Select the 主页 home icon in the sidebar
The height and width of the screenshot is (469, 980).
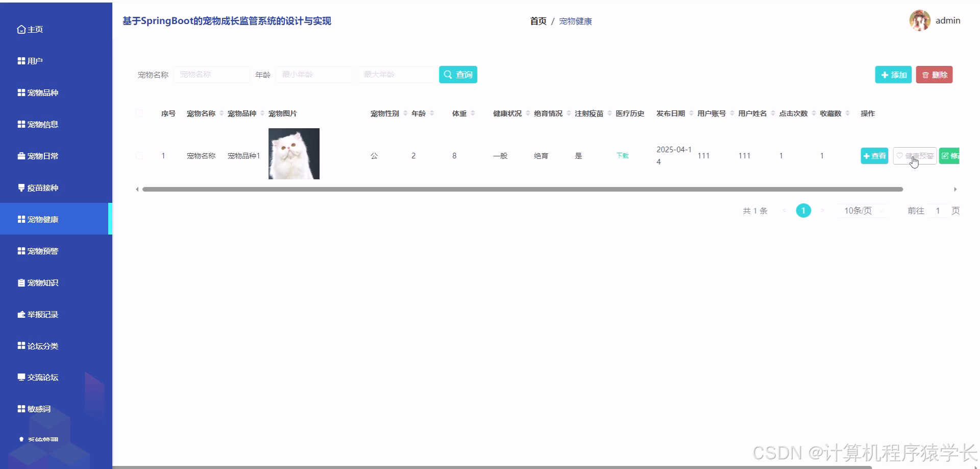click(x=20, y=29)
